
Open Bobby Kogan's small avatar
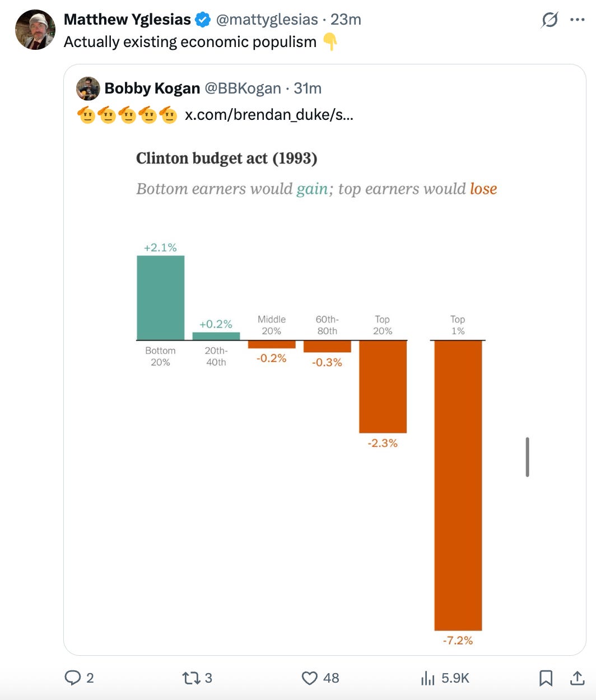pos(88,88)
